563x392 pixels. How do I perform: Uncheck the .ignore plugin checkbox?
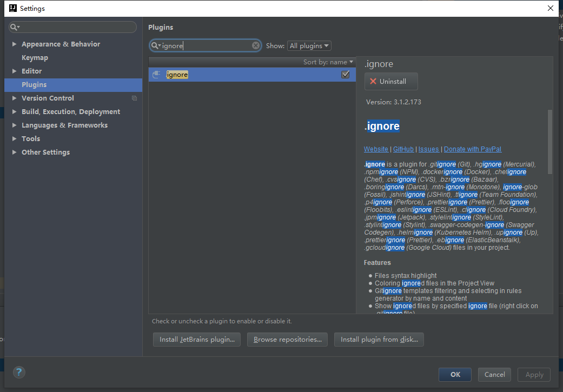(346, 74)
